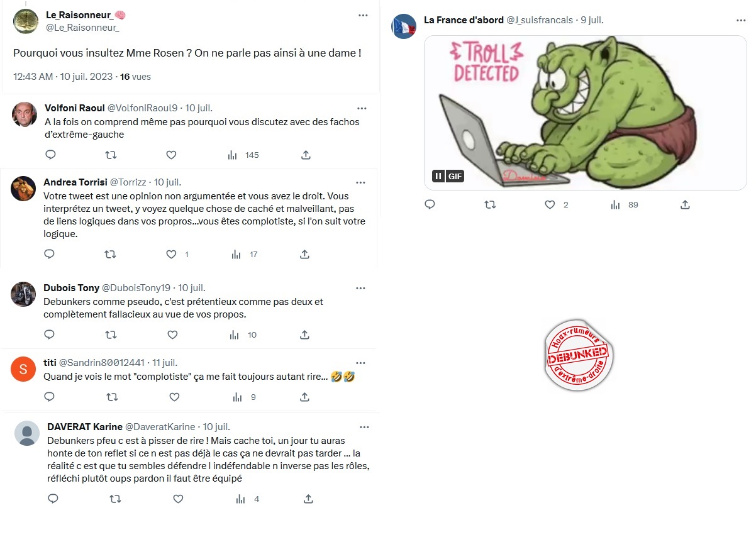
Task: Open Andrea Torrisi's profile name link
Action: coord(75,182)
